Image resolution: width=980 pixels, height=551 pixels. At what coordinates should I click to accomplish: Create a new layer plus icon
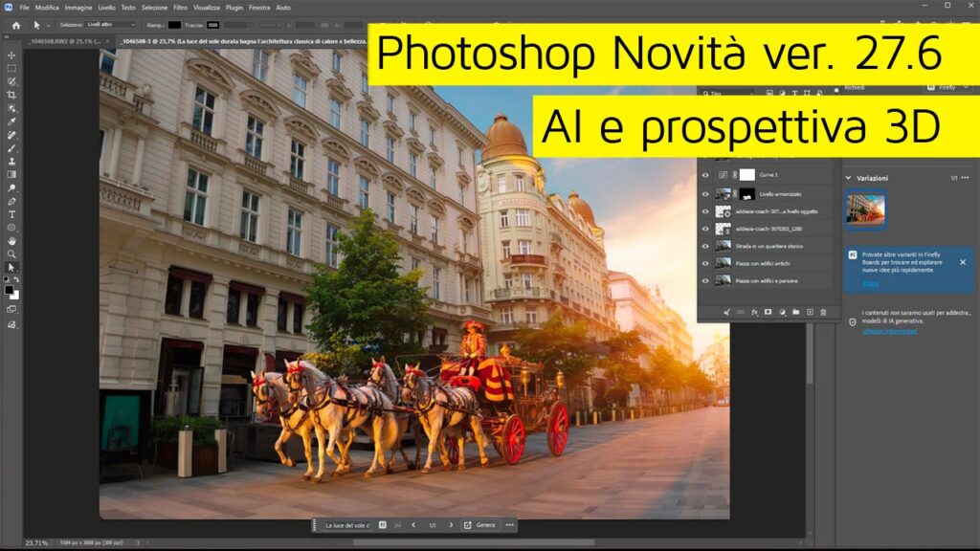click(x=810, y=312)
